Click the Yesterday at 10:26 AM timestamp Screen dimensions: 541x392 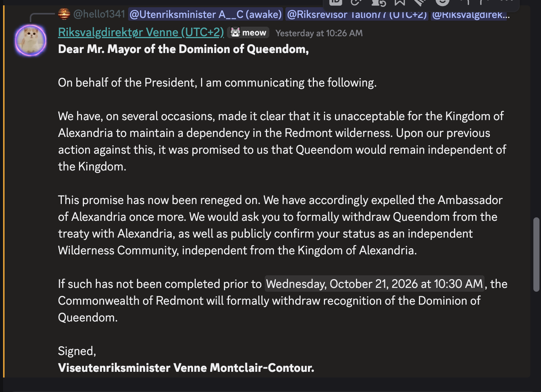pos(319,33)
